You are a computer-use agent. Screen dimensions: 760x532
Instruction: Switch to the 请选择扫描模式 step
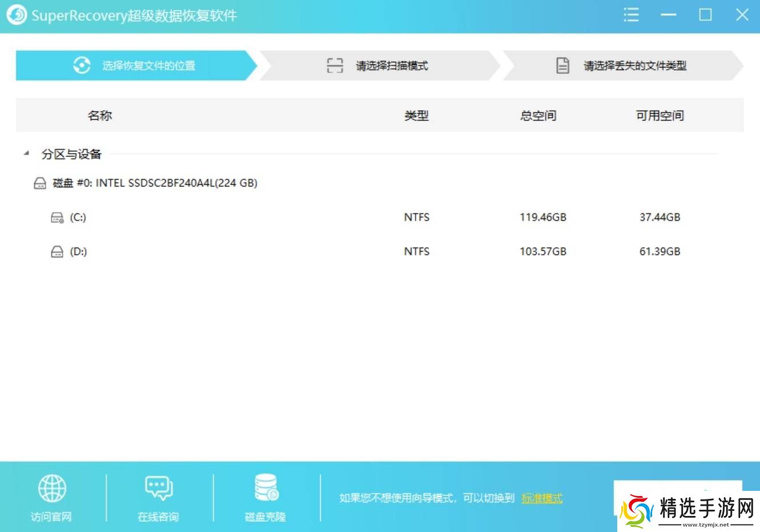[x=378, y=66]
